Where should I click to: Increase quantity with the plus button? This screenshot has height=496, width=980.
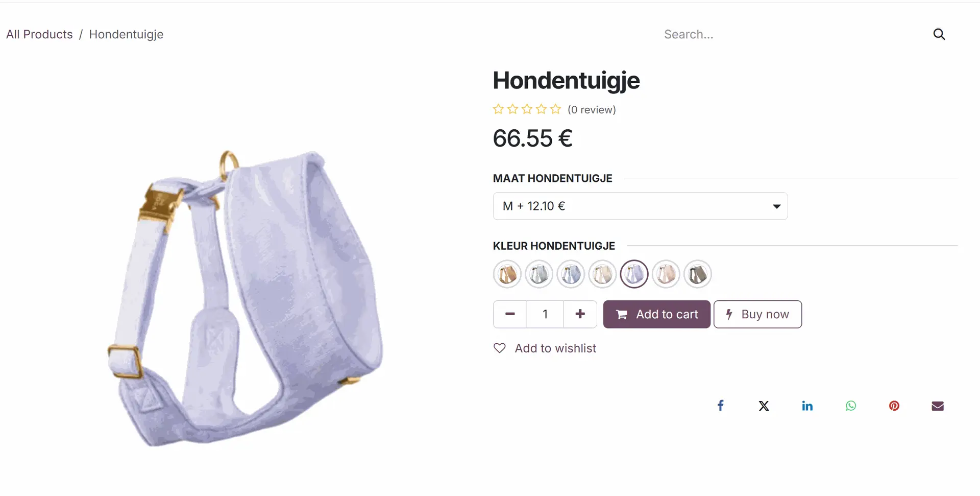(580, 314)
